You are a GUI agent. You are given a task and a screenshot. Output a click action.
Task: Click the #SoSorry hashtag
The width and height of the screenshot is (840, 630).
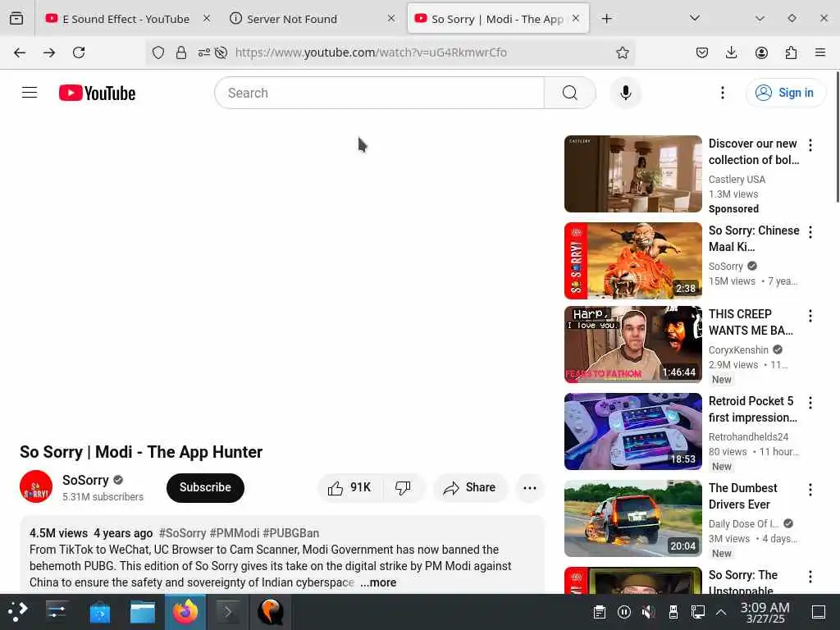pyautogui.click(x=183, y=533)
